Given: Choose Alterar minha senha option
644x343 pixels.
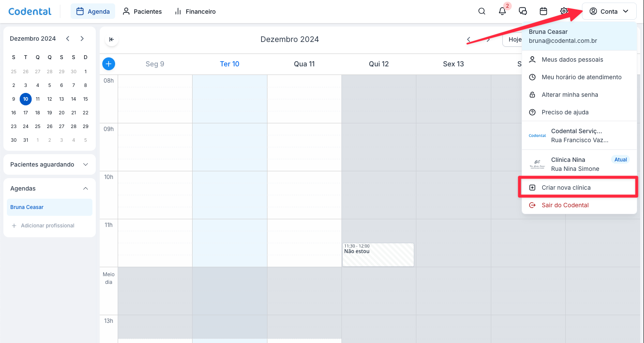Looking at the screenshot, I should coord(570,95).
